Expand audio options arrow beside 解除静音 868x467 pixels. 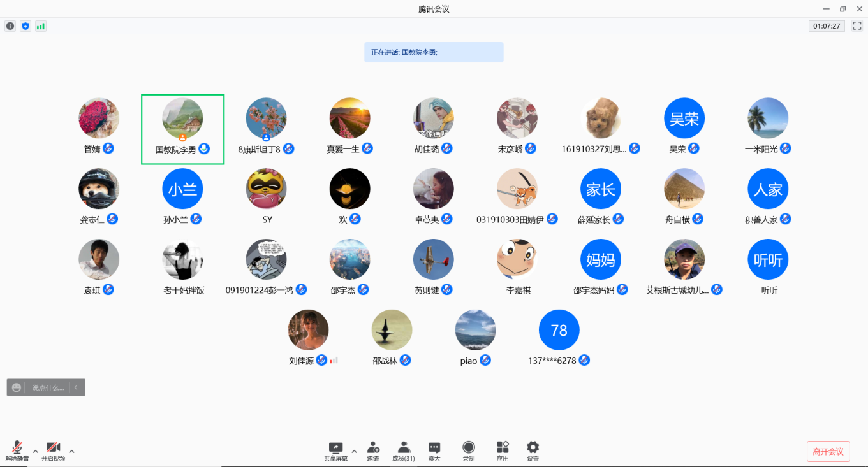pos(36,451)
